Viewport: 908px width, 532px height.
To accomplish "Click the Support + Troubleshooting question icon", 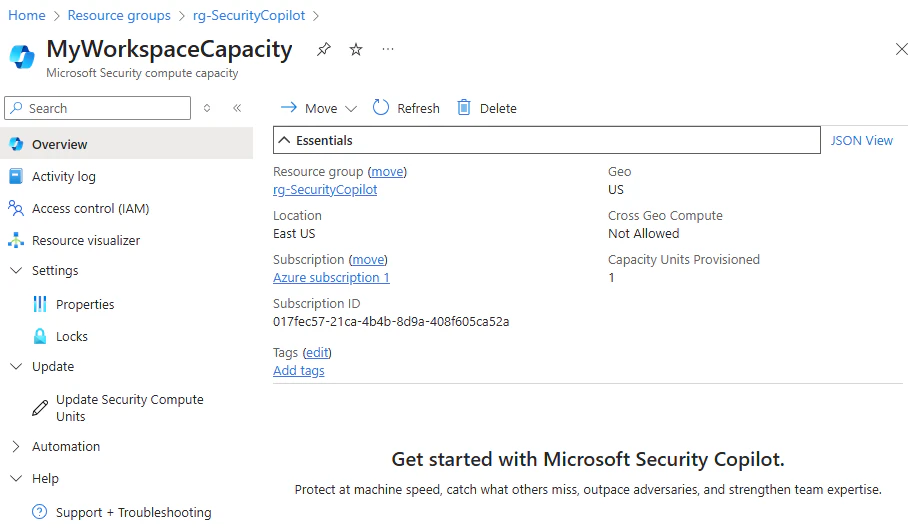I will (x=39, y=512).
